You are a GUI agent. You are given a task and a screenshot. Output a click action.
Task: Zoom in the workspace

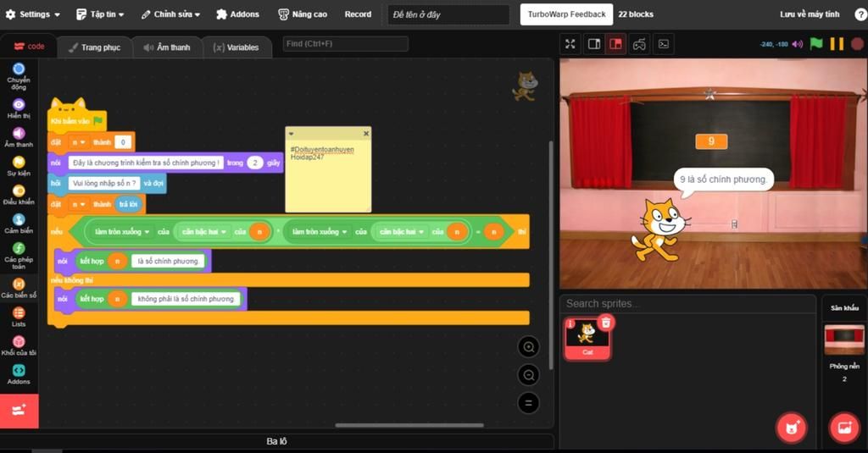(x=529, y=347)
